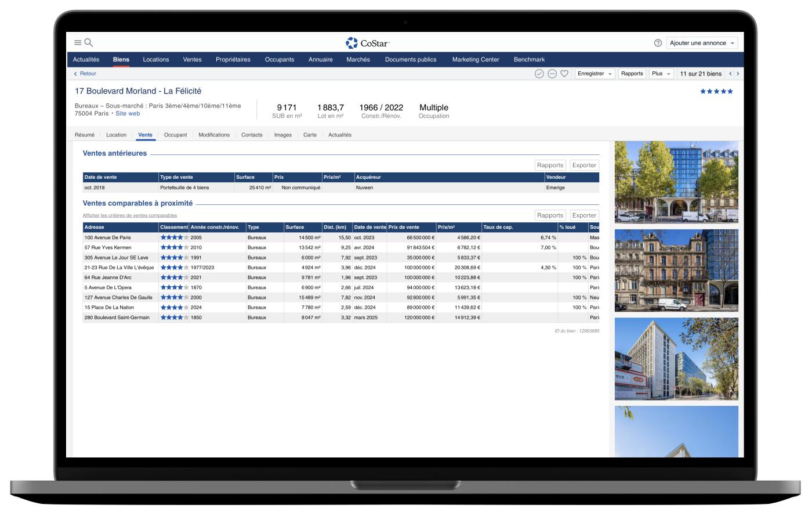
Task: Click the five-star rating of the property
Action: pyautogui.click(x=716, y=91)
